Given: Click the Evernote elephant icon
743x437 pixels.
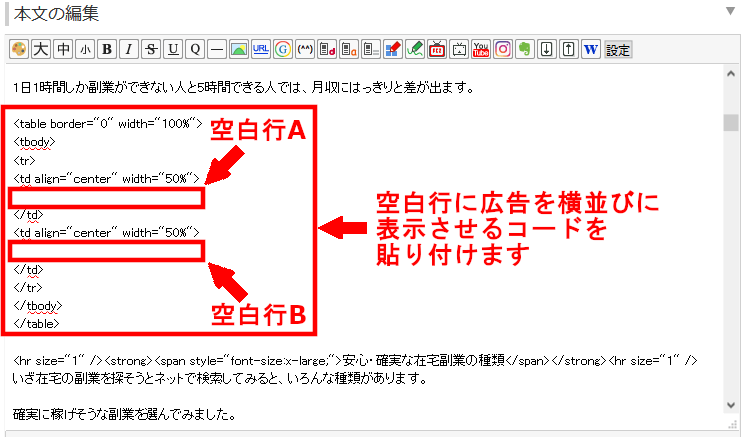Looking at the screenshot, I should click(x=525, y=49).
